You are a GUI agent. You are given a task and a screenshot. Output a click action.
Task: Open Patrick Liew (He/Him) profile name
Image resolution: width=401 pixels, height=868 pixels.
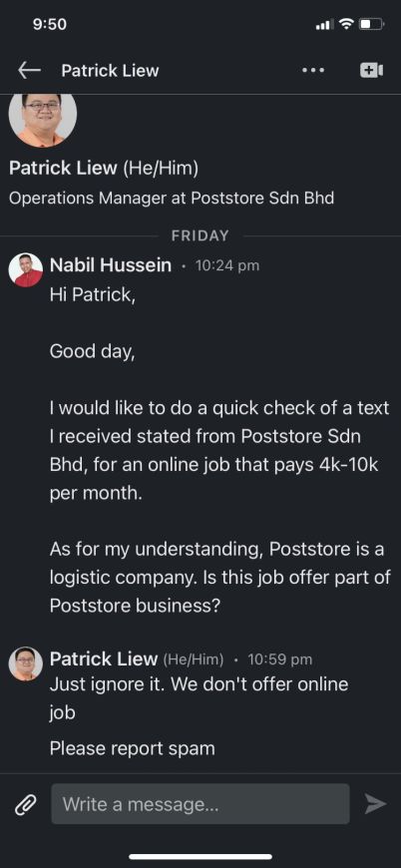click(104, 169)
